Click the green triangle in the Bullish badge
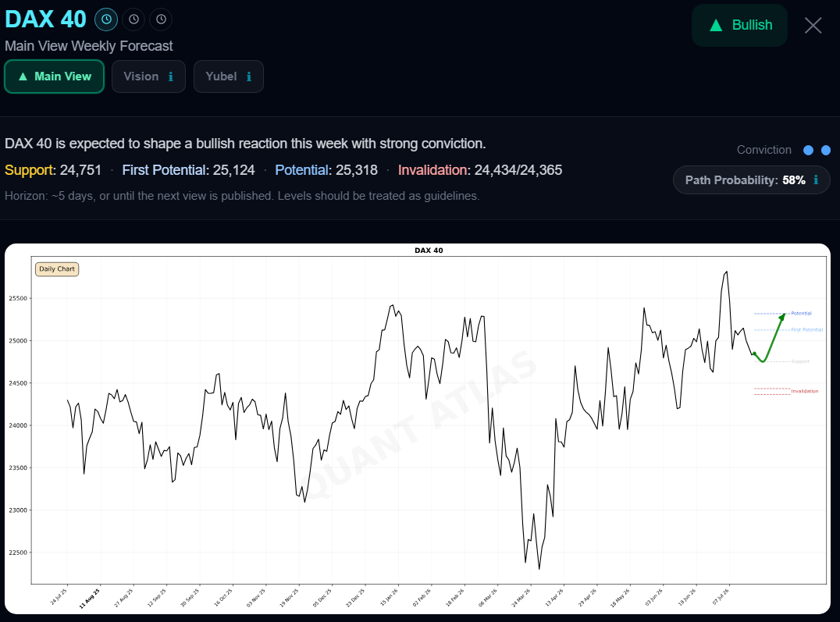The width and height of the screenshot is (840, 622). coord(716,25)
